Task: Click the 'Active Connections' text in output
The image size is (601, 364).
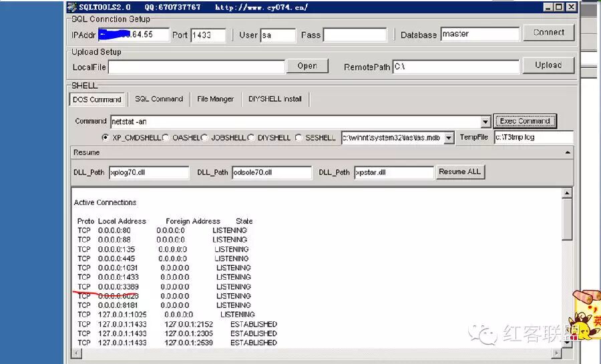Action: [x=105, y=202]
